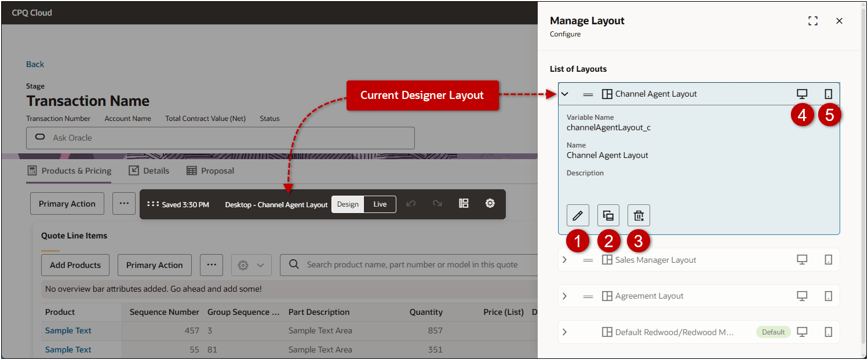Screen dimensions: 868x360
Task: Expand the Sales Manager Layout entry
Action: pos(564,259)
